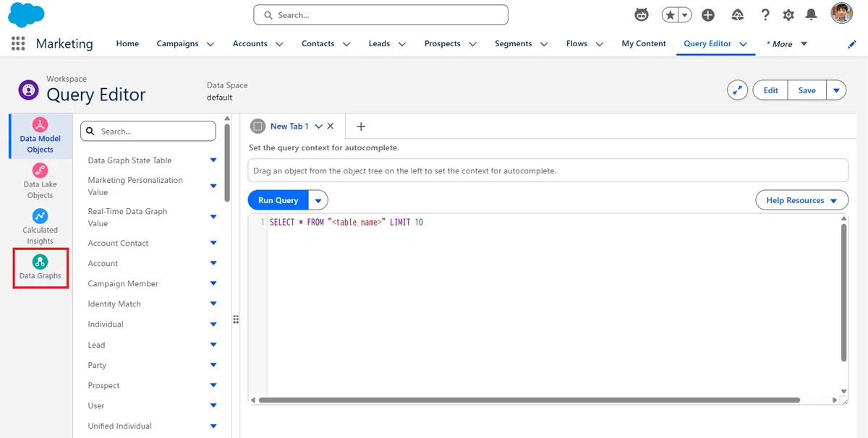Open the Notifications bell

click(x=812, y=14)
